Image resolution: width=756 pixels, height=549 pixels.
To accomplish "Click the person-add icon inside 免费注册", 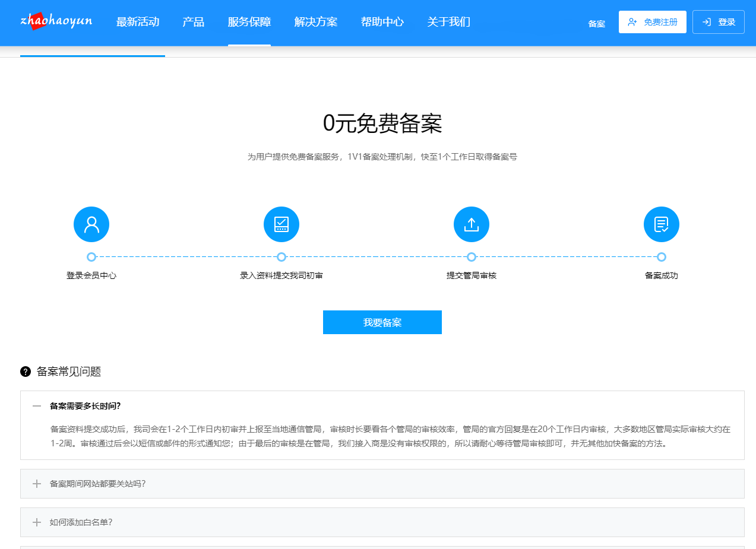I will pos(632,21).
